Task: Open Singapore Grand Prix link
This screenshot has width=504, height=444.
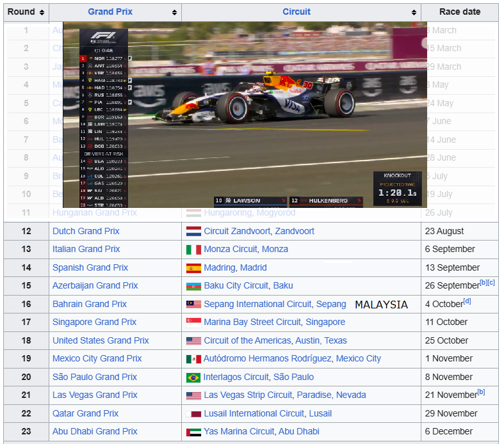Action: coord(95,322)
